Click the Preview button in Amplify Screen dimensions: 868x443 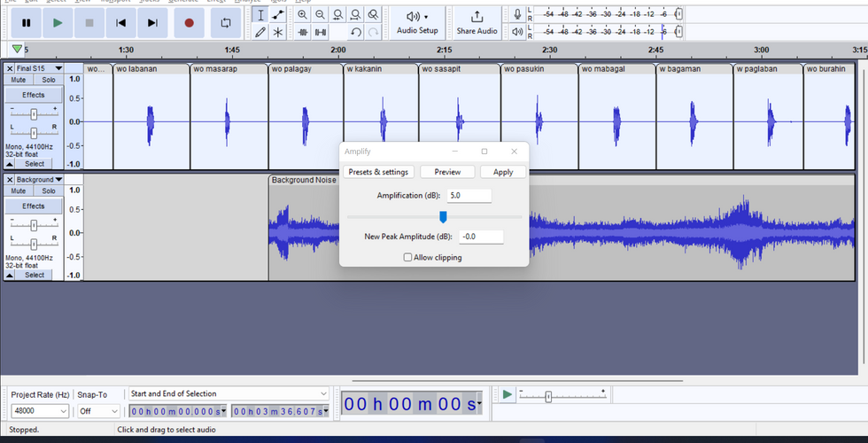tap(447, 172)
